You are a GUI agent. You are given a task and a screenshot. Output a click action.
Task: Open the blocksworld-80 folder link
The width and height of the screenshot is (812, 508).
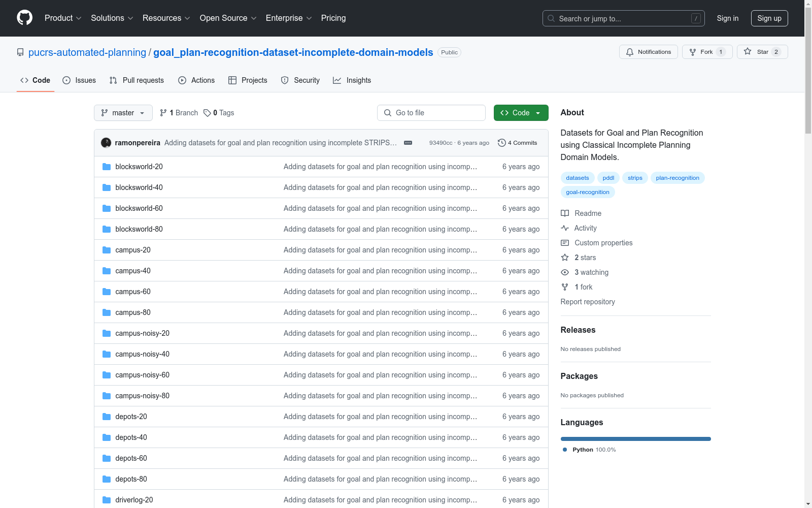click(139, 229)
